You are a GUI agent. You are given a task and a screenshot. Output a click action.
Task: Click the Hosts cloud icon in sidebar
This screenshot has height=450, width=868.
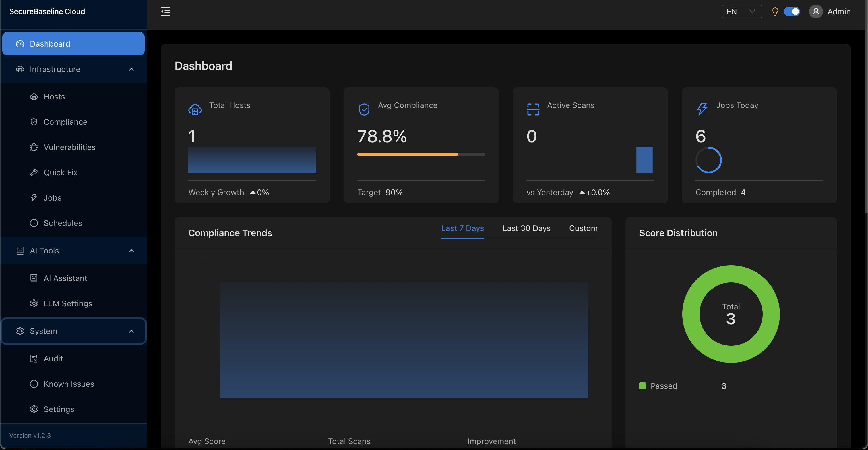click(x=34, y=97)
